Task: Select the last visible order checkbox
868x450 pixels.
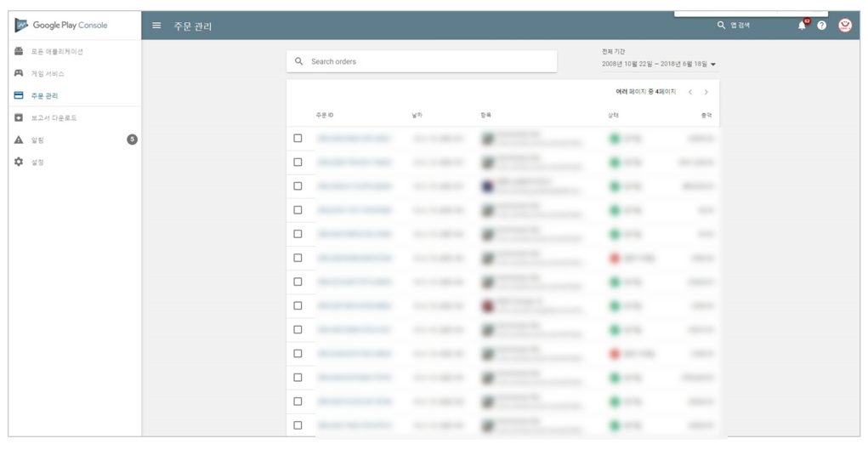Action: [x=298, y=424]
